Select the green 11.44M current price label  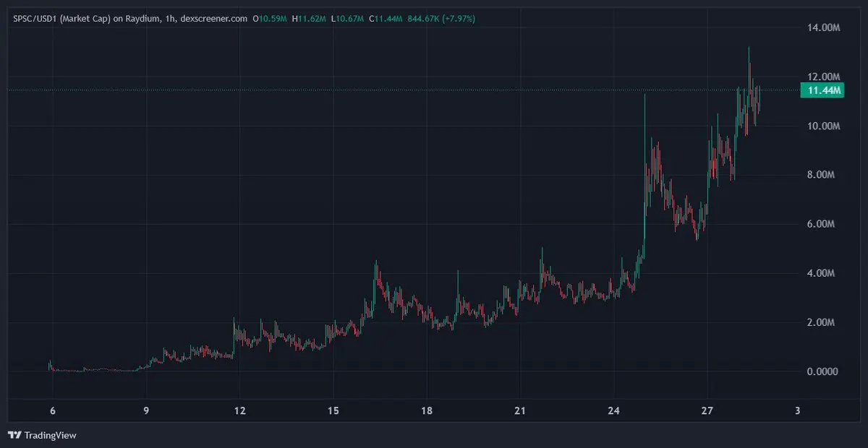(x=824, y=90)
